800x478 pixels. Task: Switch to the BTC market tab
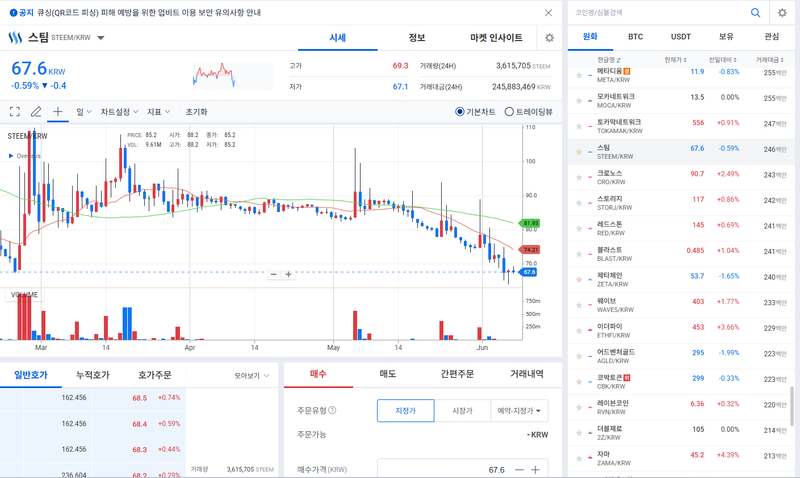tap(636, 37)
